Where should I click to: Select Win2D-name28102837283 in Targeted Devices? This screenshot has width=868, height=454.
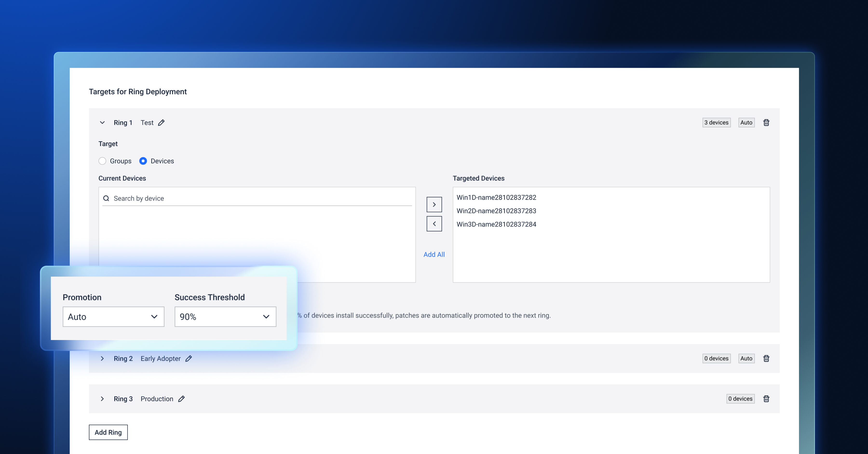point(496,211)
